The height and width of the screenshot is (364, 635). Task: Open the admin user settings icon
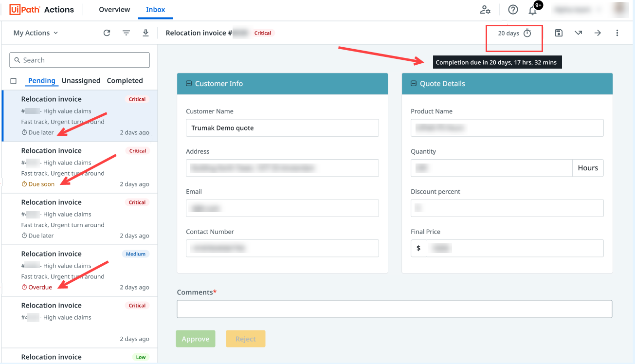[485, 10]
